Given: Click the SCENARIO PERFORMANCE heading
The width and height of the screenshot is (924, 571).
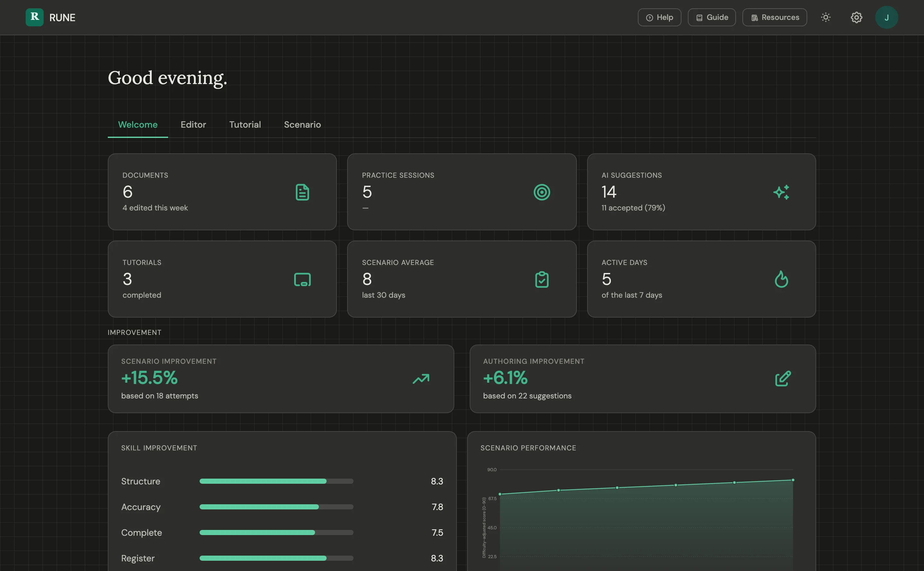Looking at the screenshot, I should [x=528, y=448].
